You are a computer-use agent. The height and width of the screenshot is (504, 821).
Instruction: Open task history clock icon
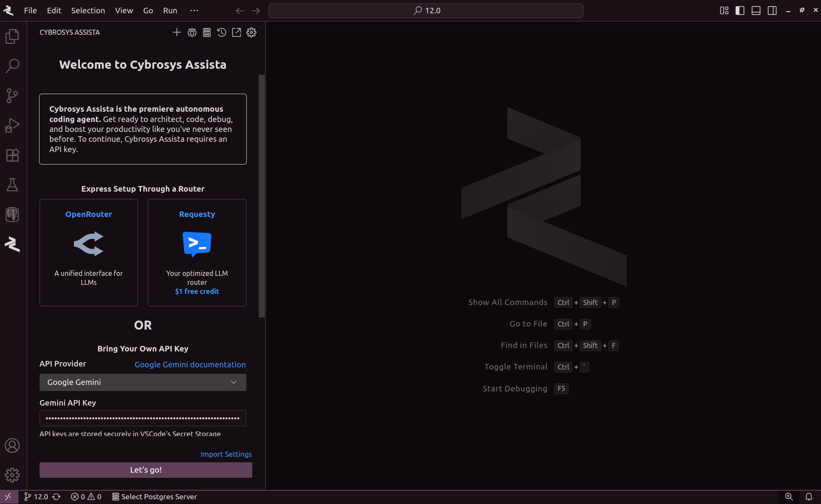pyautogui.click(x=222, y=32)
